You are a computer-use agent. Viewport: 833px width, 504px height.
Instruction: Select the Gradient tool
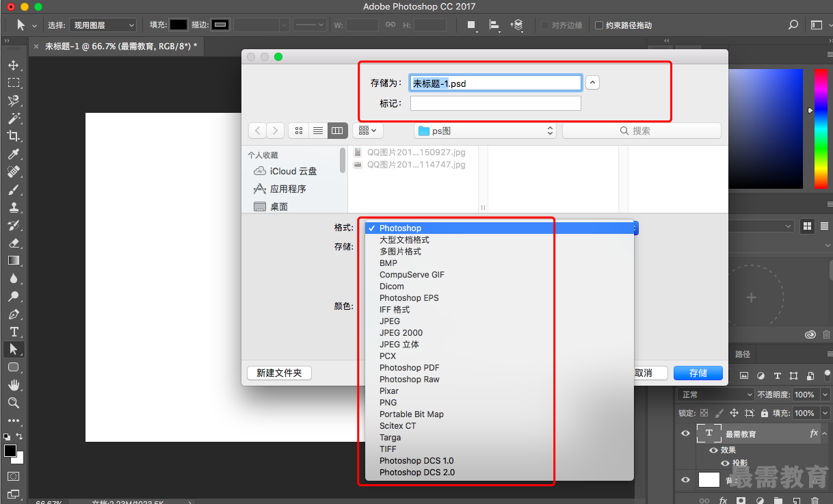point(13,261)
